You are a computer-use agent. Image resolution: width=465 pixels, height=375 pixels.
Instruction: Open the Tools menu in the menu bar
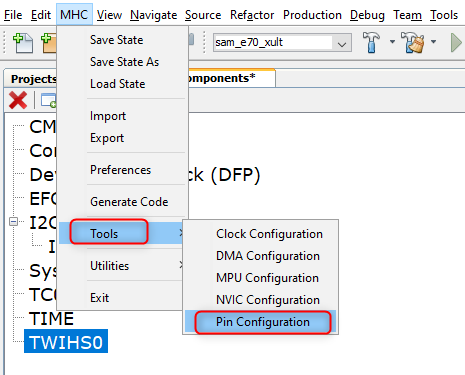click(444, 15)
